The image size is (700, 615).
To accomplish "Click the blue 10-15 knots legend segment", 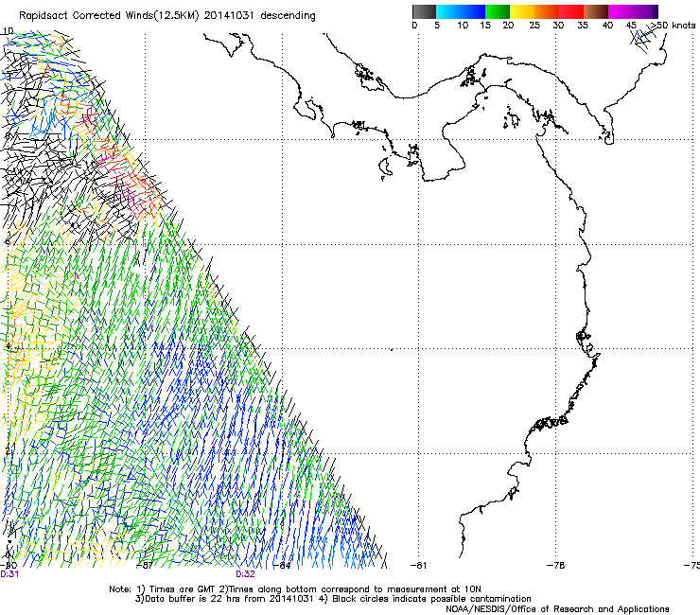I will [x=473, y=11].
